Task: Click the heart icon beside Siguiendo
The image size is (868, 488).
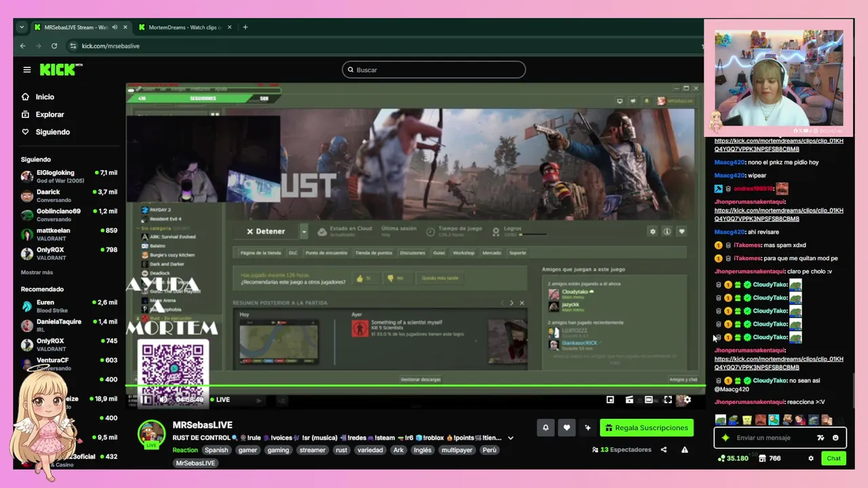Action: pyautogui.click(x=26, y=132)
